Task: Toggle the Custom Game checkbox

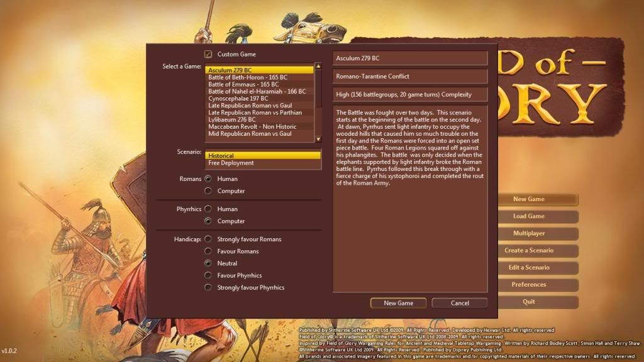Action: pos(208,55)
